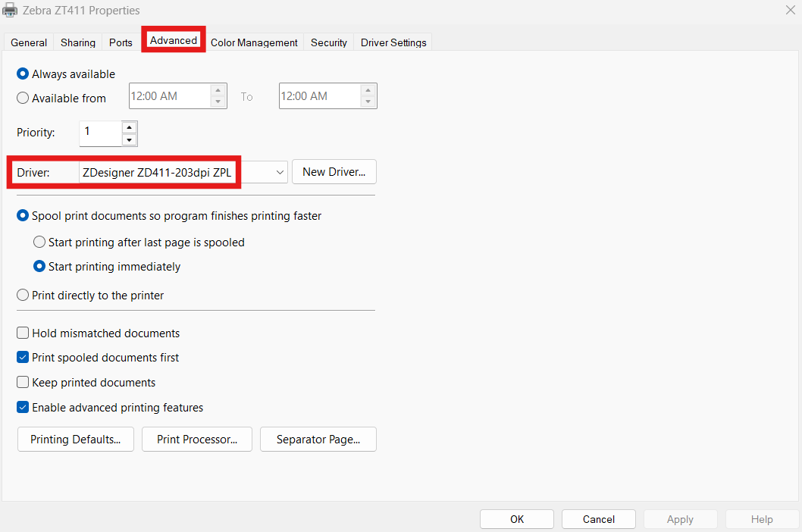Screen dimensions: 802x532
Task: Close the Zebra ZT411 Properties dialog
Action: point(789,10)
